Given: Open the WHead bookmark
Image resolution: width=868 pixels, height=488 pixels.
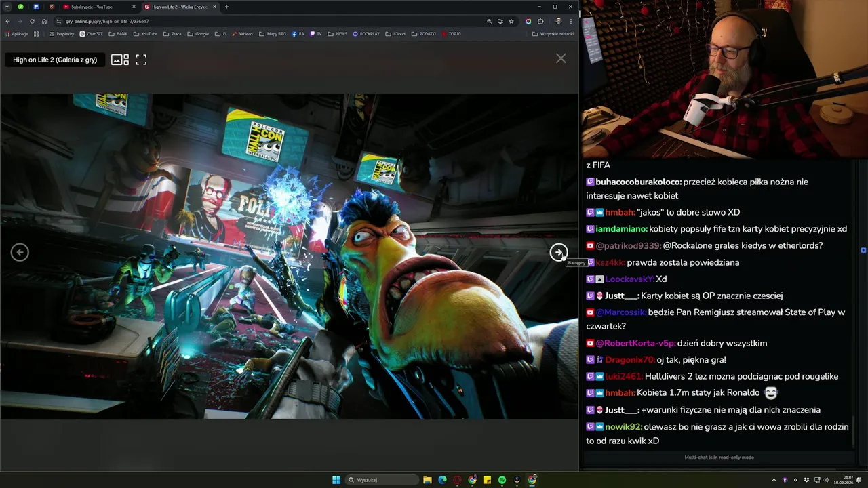Looking at the screenshot, I should [x=242, y=33].
